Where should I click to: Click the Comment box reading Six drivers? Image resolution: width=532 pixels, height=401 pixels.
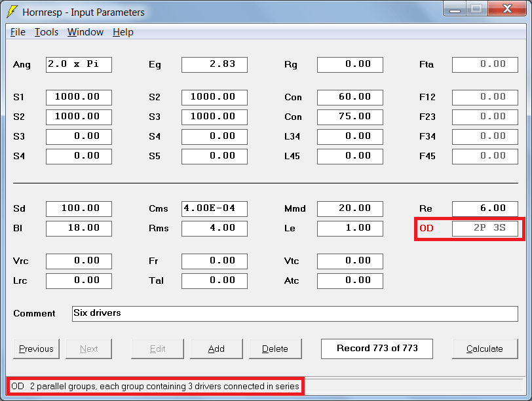pyautogui.click(x=295, y=313)
